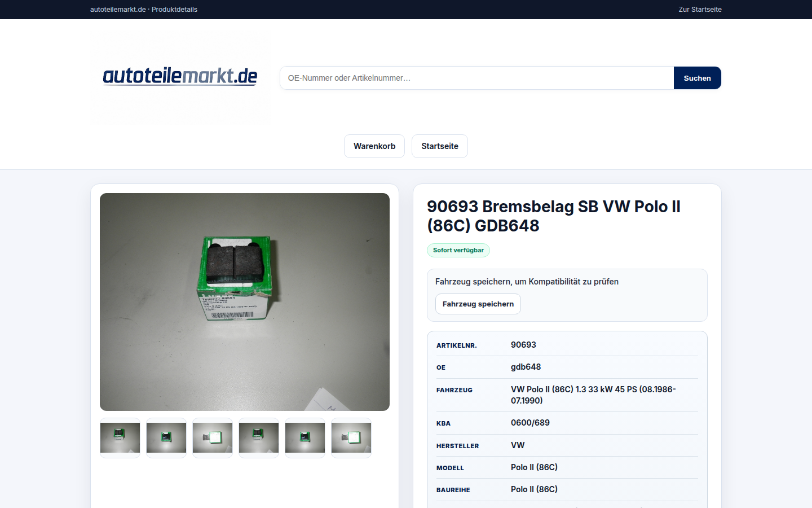Click Fahrzeug speichern button
812x508 pixels.
pyautogui.click(x=478, y=304)
